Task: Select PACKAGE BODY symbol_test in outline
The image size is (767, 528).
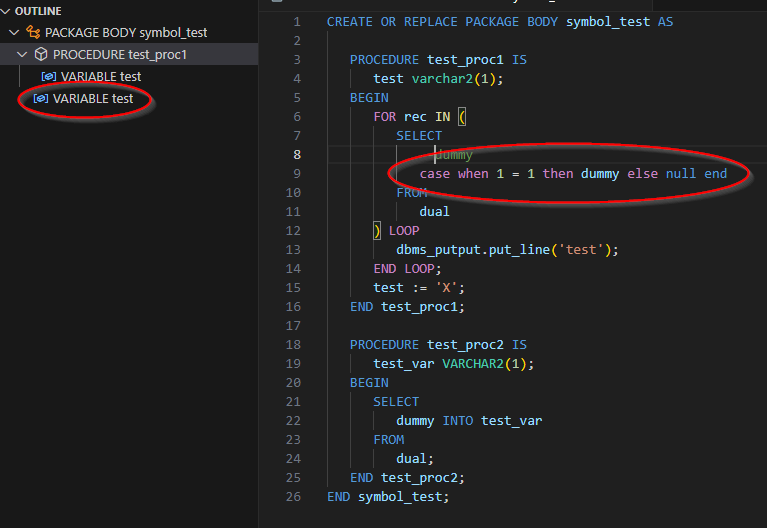Action: [129, 32]
